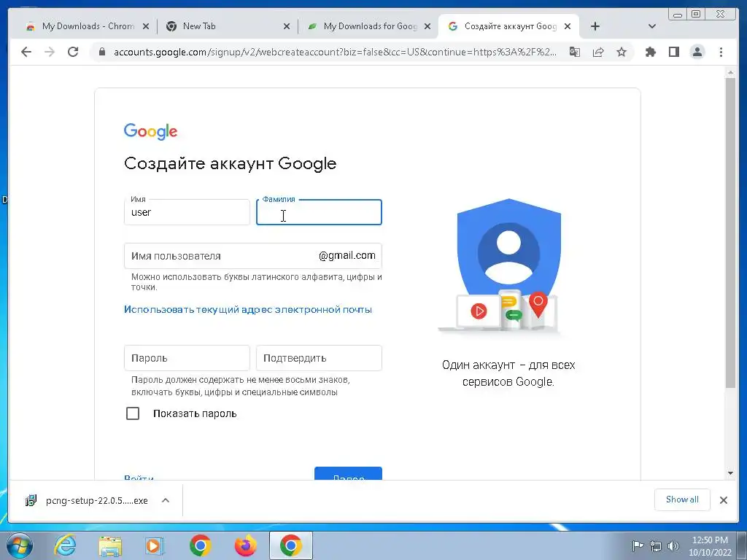Open Action Center flag tray icon
Image resolution: width=747 pixels, height=560 pixels.
[638, 545]
